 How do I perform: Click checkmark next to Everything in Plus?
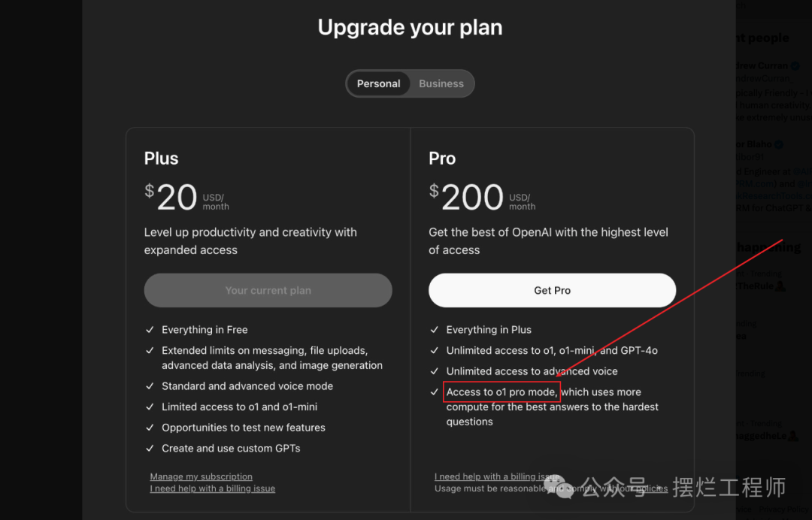coord(435,330)
